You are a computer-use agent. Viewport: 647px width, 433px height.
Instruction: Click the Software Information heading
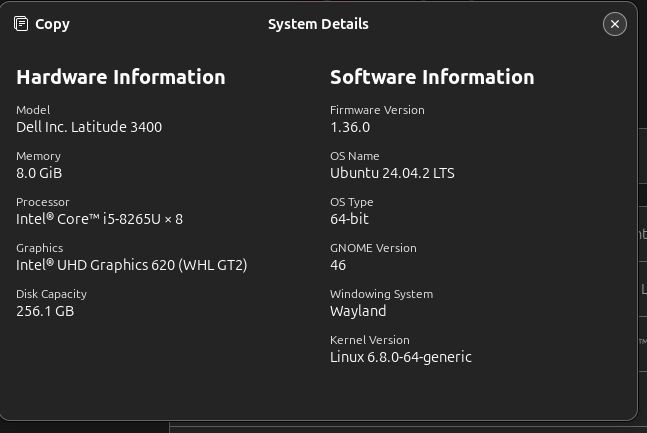coord(432,77)
